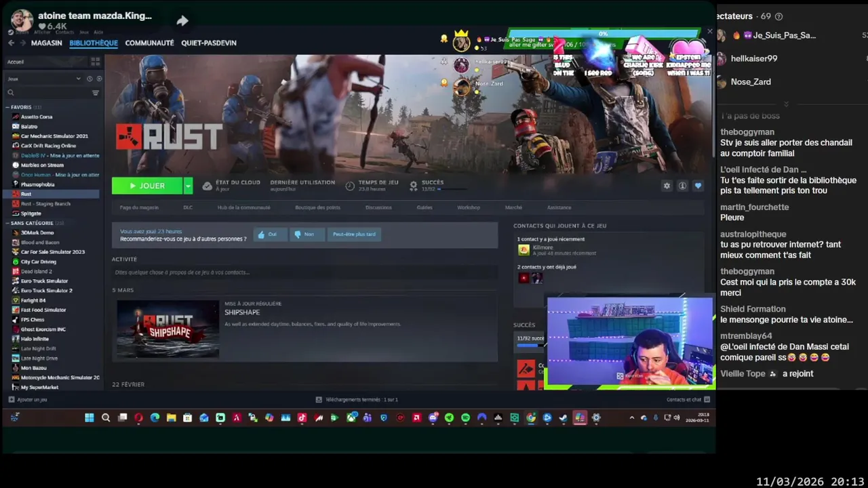Click viewer hellkaiser99 in spectator list
868x488 pixels.
(754, 59)
